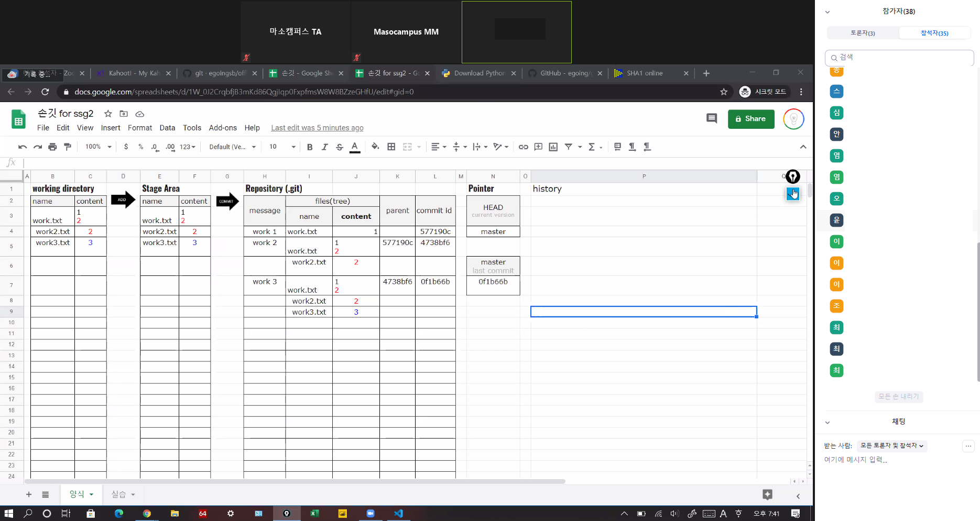Click the insert chart icon
The height and width of the screenshot is (521, 980).
pyautogui.click(x=553, y=147)
